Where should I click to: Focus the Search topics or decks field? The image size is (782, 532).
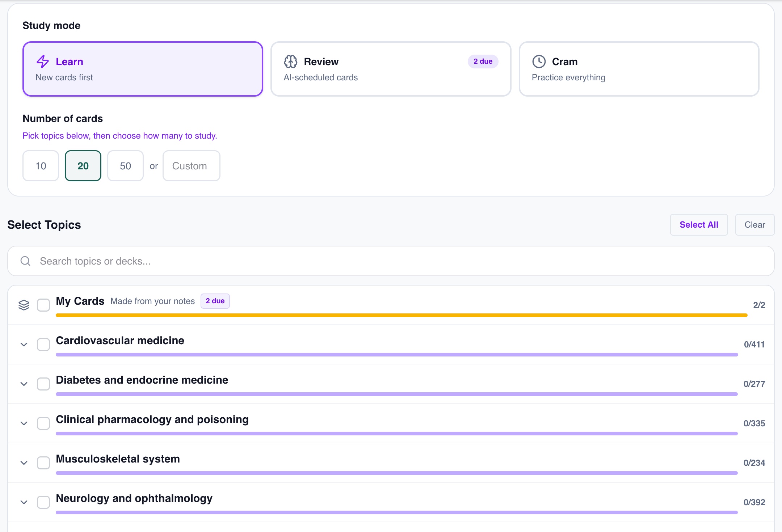391,261
